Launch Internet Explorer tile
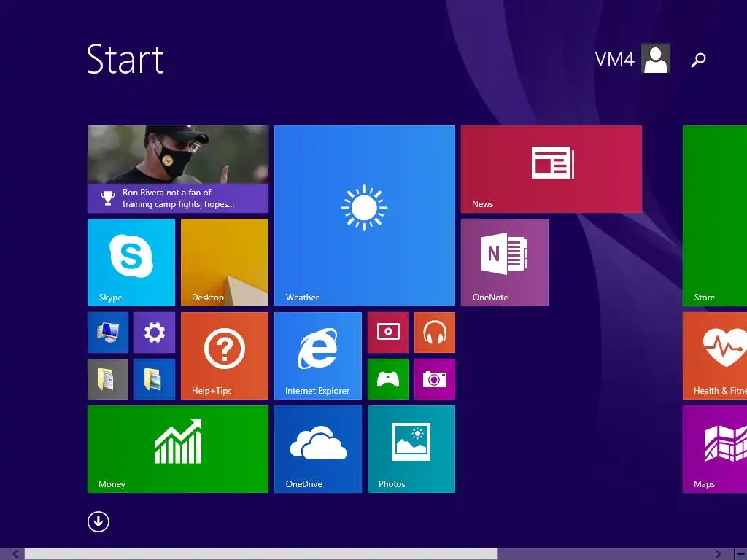The width and height of the screenshot is (747, 560). (x=318, y=356)
